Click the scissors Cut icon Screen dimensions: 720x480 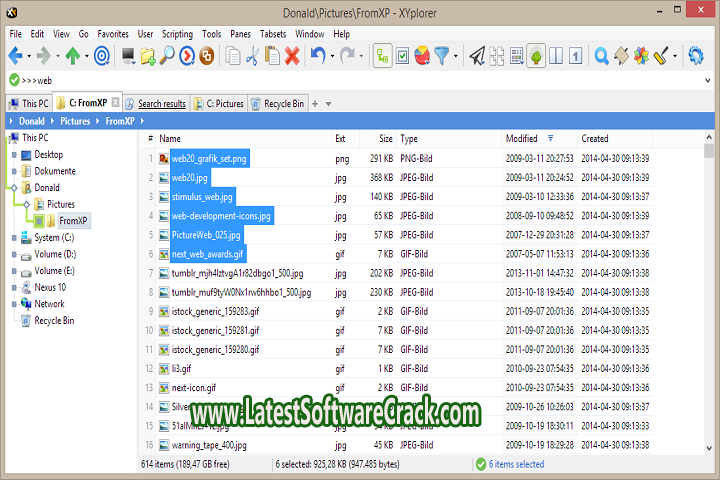point(251,56)
